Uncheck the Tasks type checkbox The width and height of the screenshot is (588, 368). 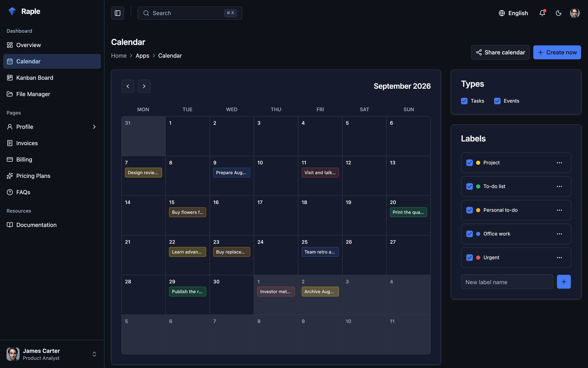pyautogui.click(x=464, y=101)
